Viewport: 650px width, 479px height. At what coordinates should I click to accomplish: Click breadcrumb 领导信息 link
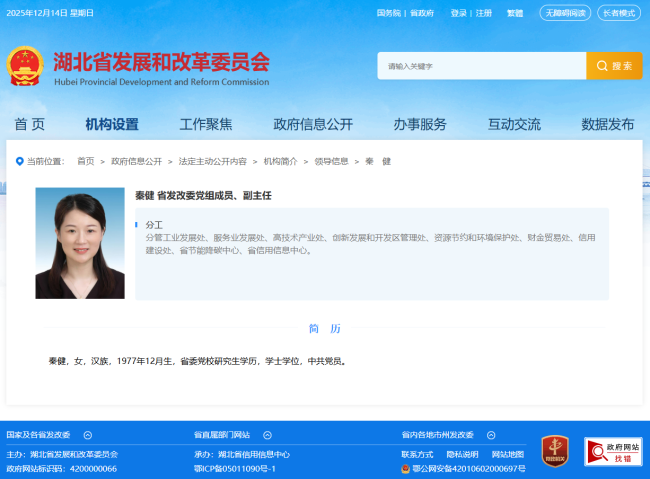click(x=331, y=161)
